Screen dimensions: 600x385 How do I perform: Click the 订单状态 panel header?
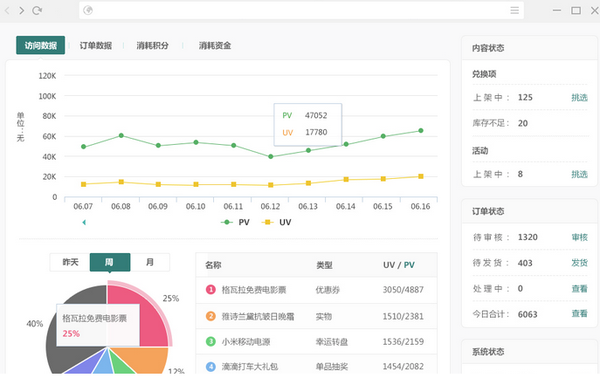tap(530, 211)
